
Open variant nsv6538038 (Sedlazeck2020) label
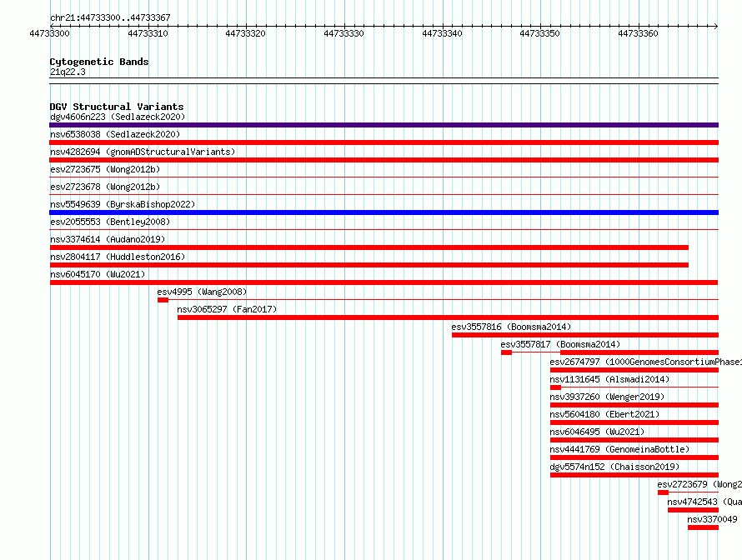115,134
